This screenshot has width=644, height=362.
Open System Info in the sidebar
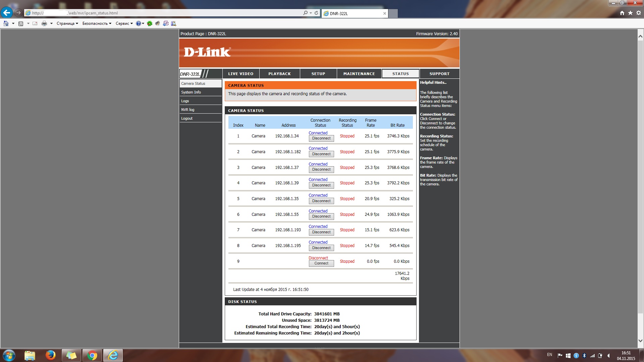tap(191, 92)
